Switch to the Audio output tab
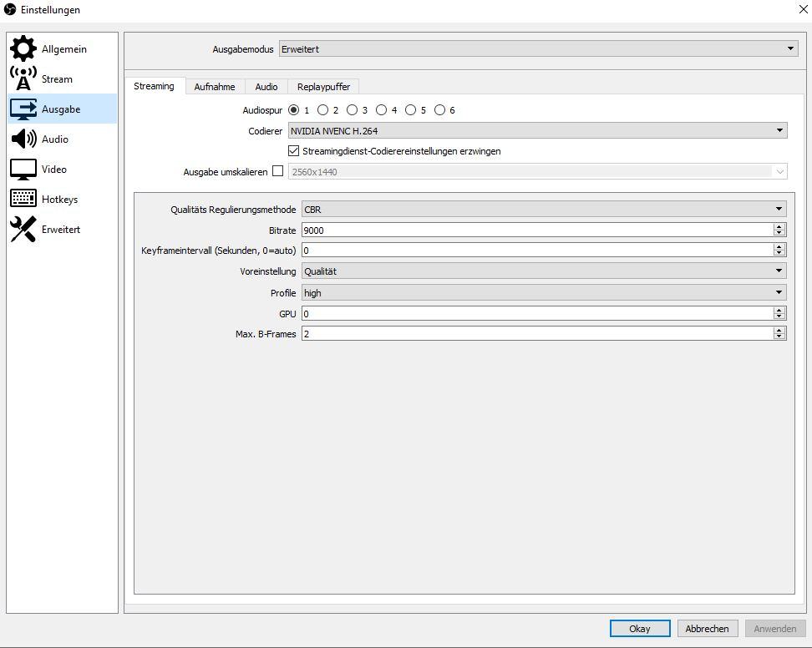The image size is (812, 648). [266, 87]
